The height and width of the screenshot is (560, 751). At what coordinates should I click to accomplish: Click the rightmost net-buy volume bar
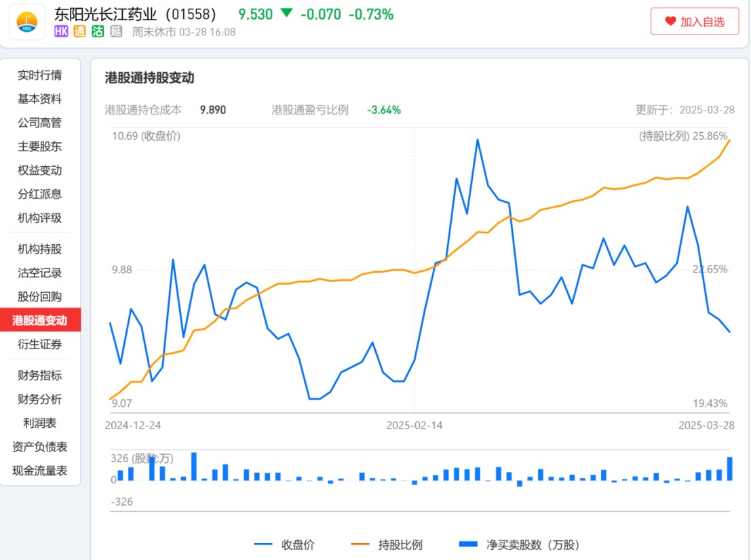(730, 468)
